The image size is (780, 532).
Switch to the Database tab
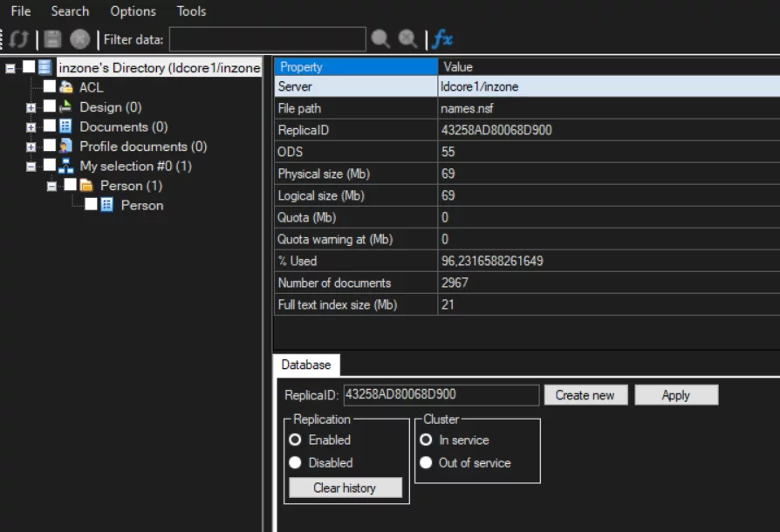click(305, 365)
